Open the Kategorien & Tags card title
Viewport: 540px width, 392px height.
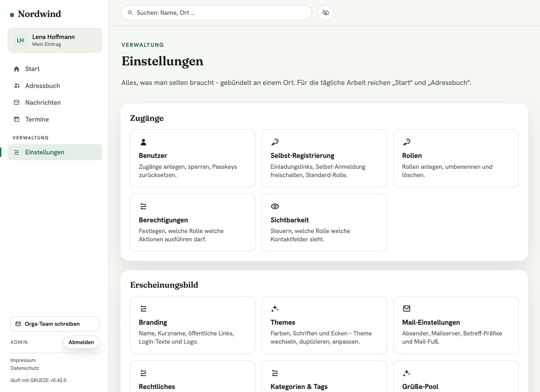299,387
